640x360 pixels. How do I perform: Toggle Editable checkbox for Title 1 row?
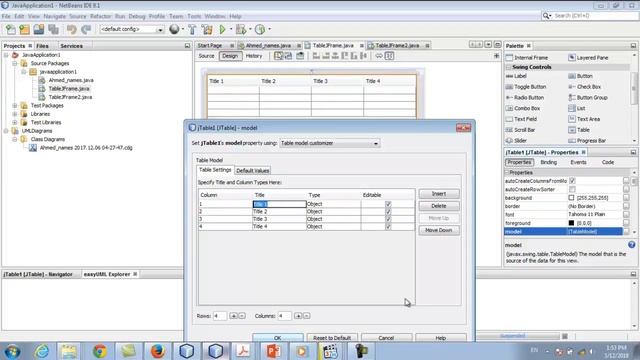[x=388, y=204]
